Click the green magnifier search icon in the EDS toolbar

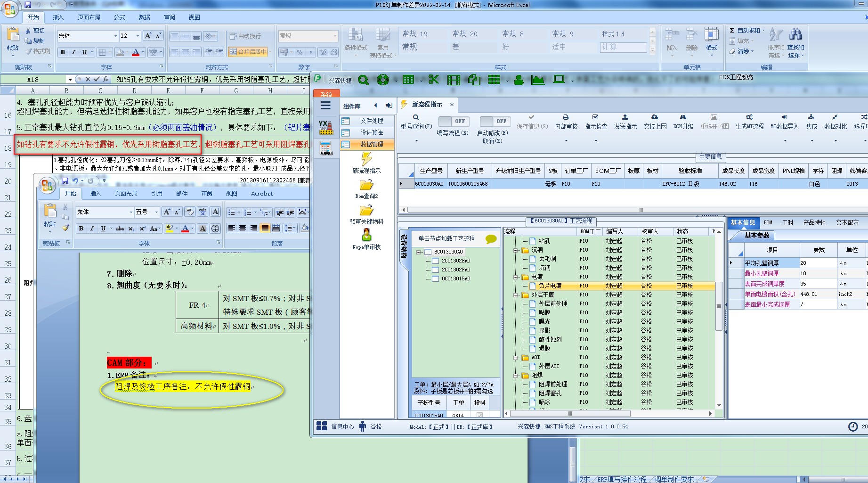coord(363,80)
